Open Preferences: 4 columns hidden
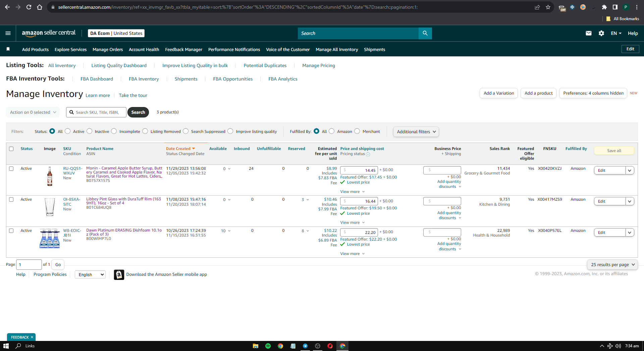Viewport: 644px width, 351px height. click(x=593, y=93)
